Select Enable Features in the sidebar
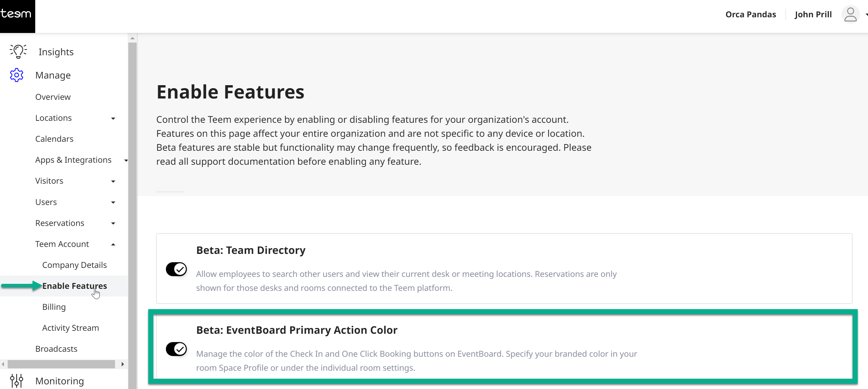 74,286
